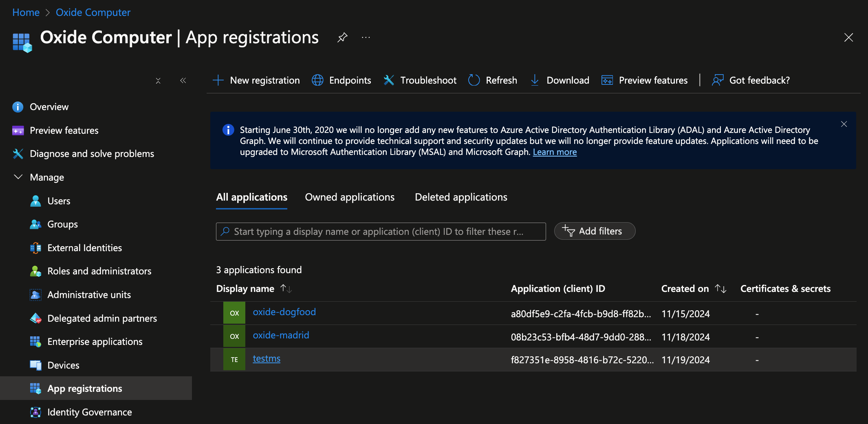868x424 pixels.
Task: Open the more options ellipsis menu
Action: pos(366,38)
